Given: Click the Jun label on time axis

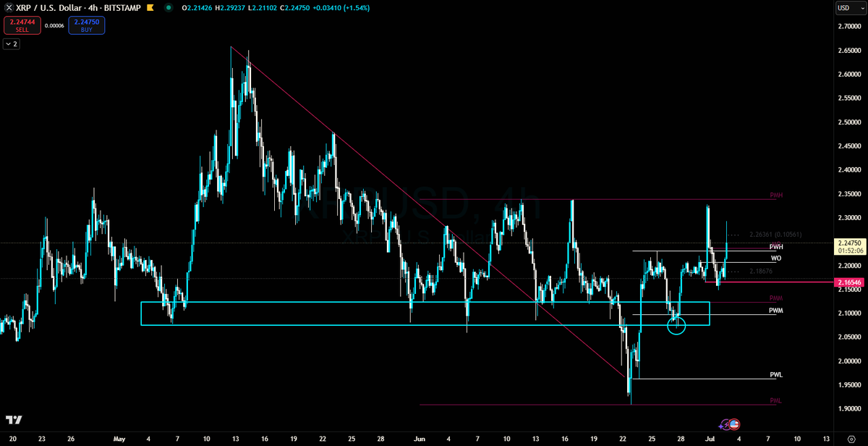Looking at the screenshot, I should click(420, 439).
